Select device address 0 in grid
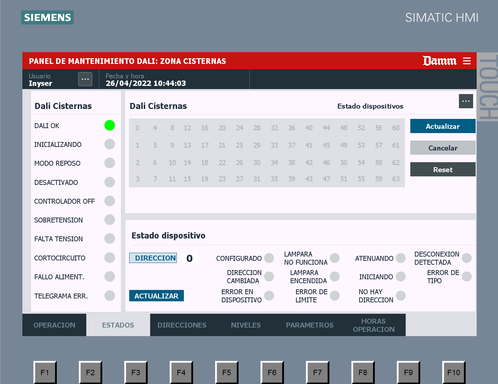 [x=138, y=128]
